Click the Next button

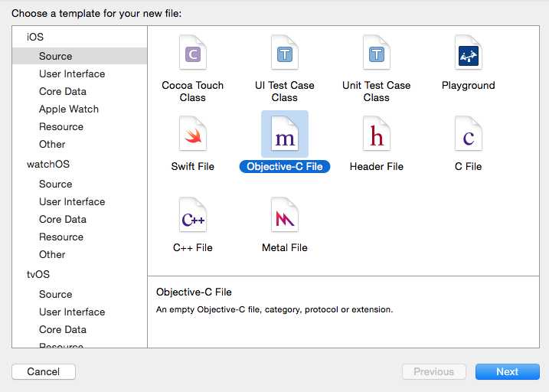[x=507, y=371]
